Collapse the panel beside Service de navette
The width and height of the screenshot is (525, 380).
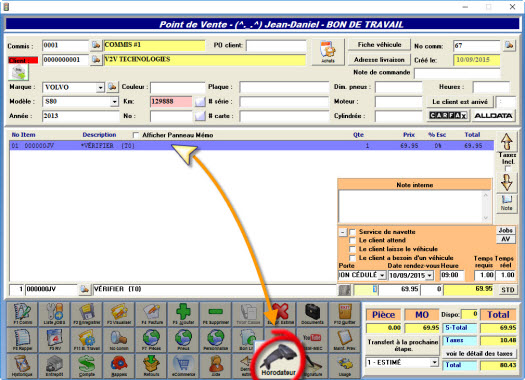click(x=343, y=232)
